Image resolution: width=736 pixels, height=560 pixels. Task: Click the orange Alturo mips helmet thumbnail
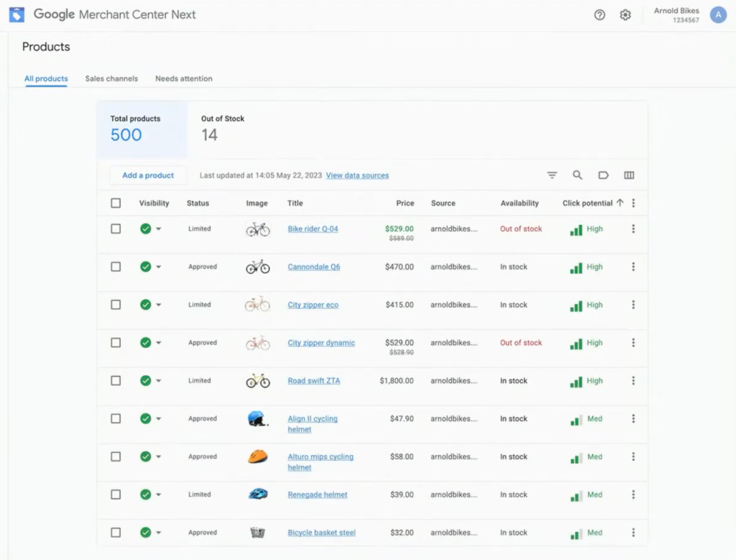click(258, 456)
